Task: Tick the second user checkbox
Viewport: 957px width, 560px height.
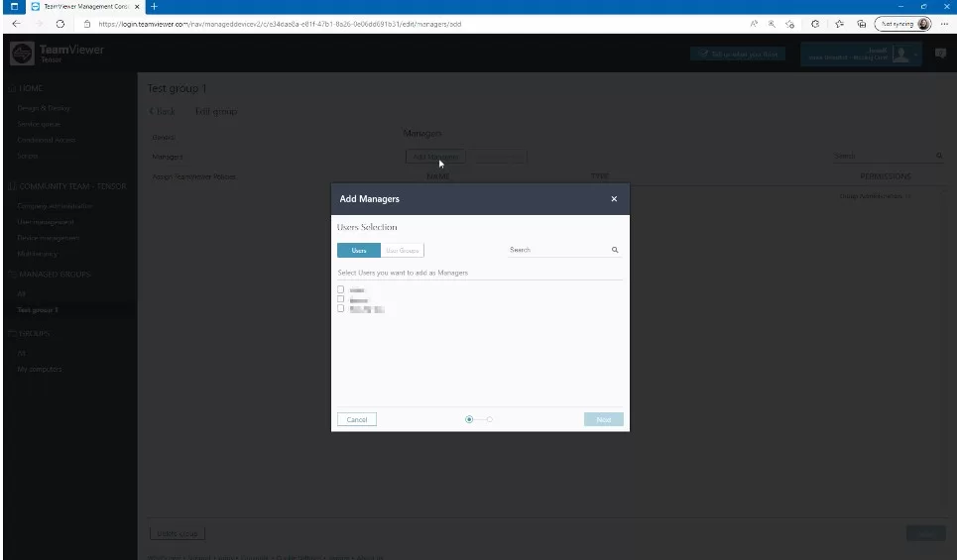Action: coord(341,298)
